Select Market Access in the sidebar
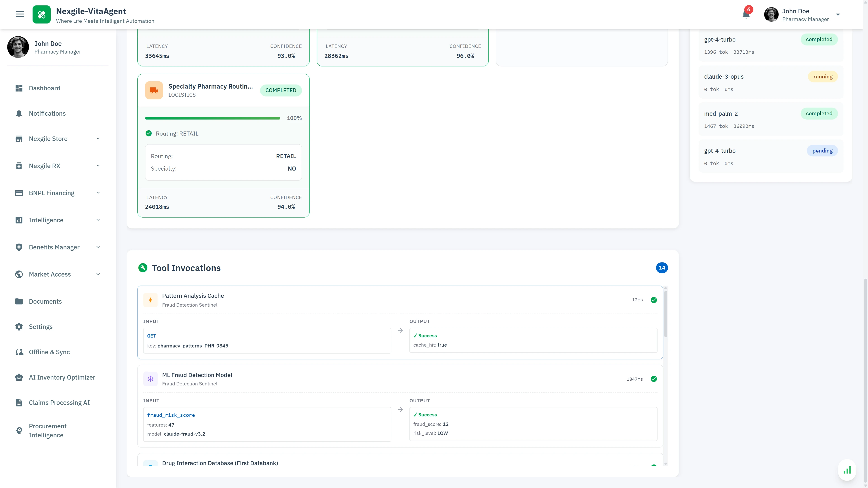The image size is (868, 488). click(50, 274)
